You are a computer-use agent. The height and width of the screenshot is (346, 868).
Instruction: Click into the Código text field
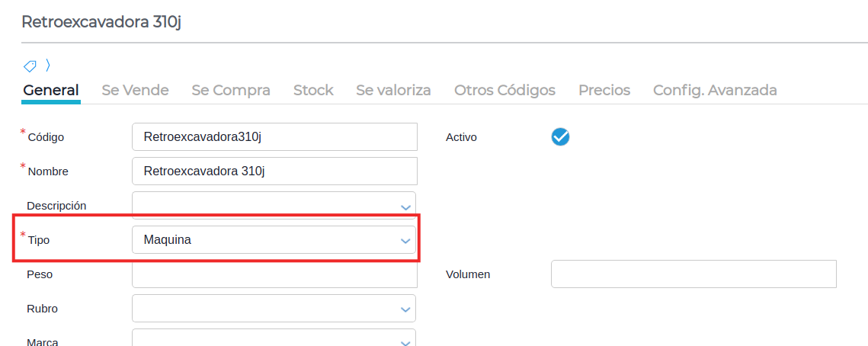(x=274, y=137)
